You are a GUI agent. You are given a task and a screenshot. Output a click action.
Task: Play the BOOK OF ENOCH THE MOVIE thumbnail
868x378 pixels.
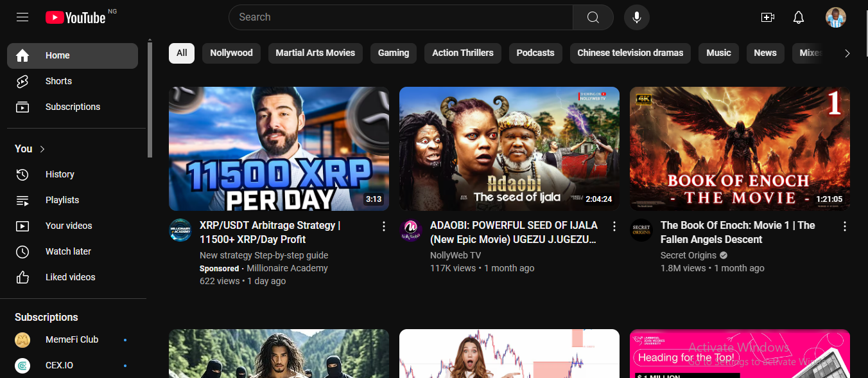coord(740,148)
